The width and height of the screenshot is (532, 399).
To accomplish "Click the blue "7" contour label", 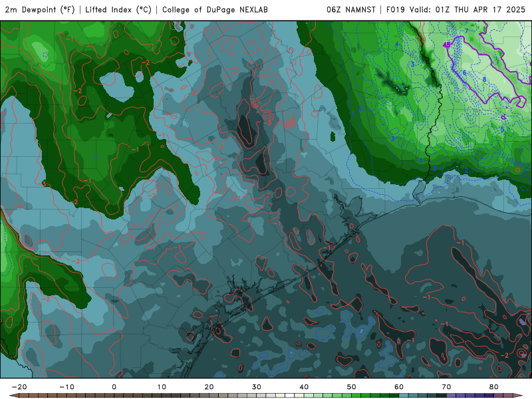I will pos(467,31).
